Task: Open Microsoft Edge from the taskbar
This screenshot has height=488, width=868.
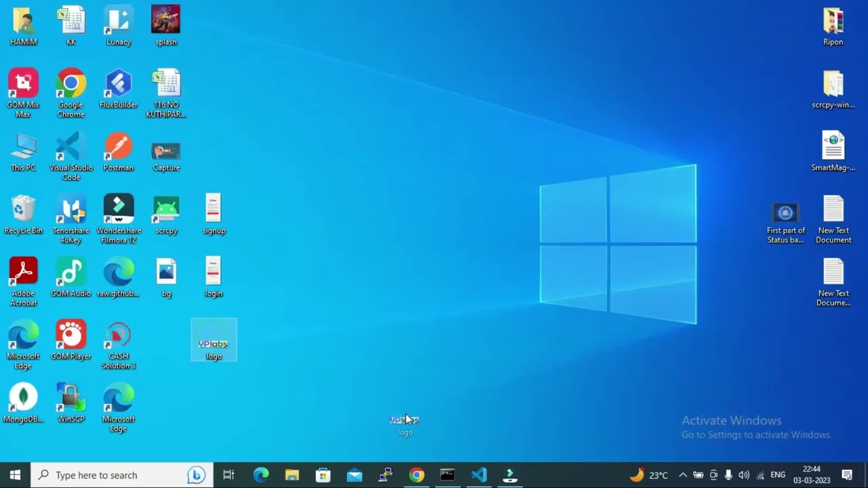Action: (261, 475)
